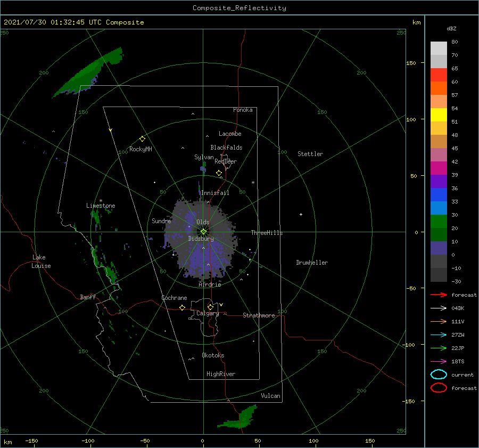Click the cyan current ellipse icon
Viewport: 479px width, 448px height.
tap(439, 374)
